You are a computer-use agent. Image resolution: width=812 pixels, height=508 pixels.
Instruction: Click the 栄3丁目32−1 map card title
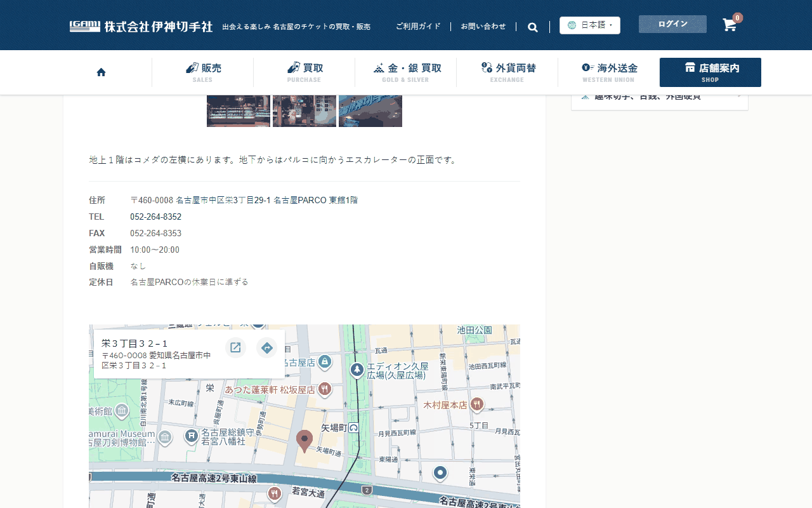[134, 344]
